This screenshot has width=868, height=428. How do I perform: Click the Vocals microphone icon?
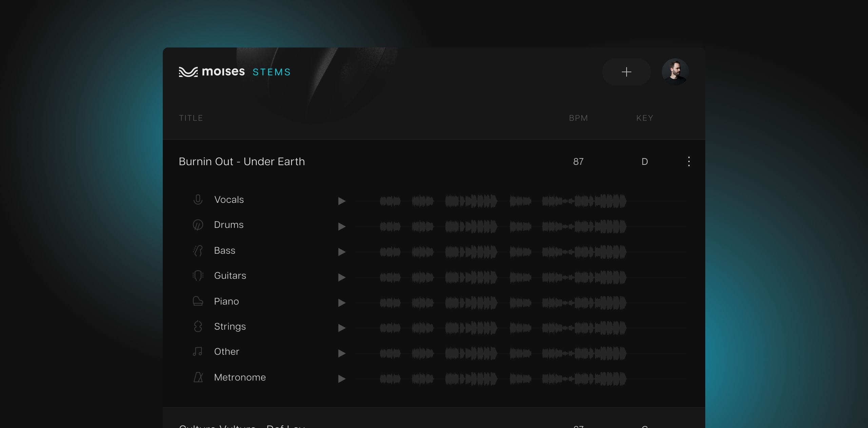click(198, 200)
